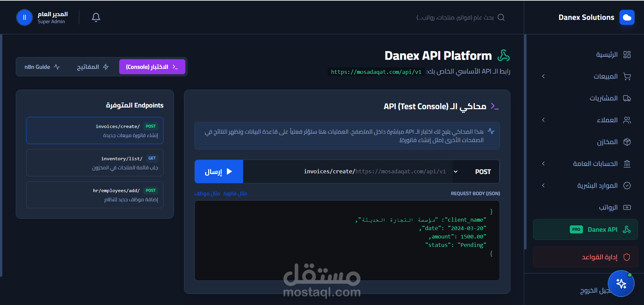Click the الموارد البشرية badge icon
Viewport: 644px width, 305px height.
pyautogui.click(x=627, y=185)
